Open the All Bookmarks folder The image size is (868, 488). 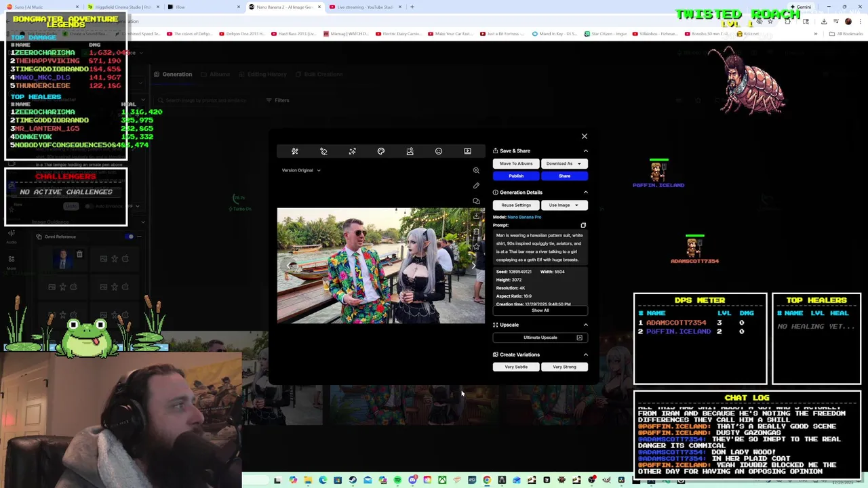[846, 33]
